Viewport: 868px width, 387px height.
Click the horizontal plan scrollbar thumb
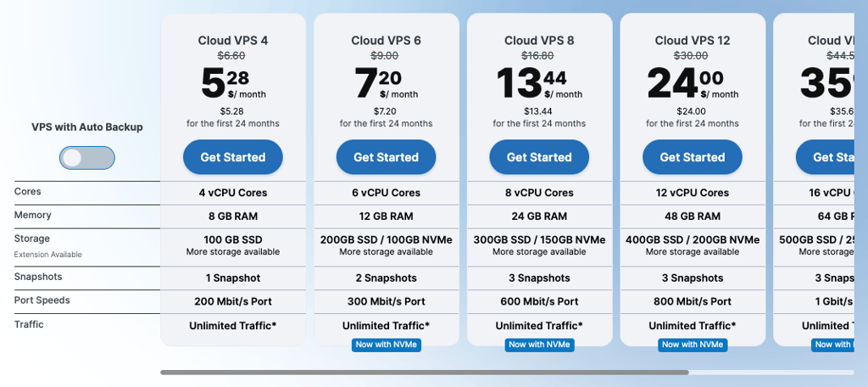(x=425, y=373)
